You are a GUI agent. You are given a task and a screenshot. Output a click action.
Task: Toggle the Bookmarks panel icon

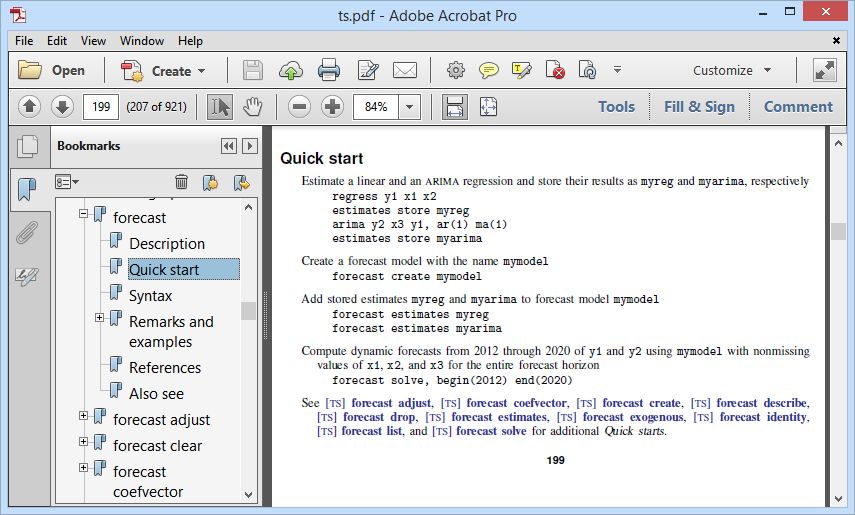(x=27, y=189)
